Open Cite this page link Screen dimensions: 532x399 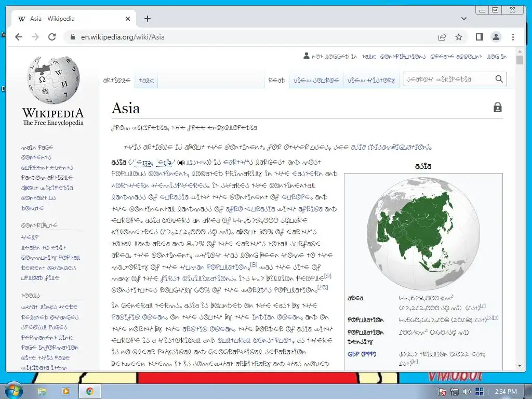pyautogui.click(x=45, y=357)
